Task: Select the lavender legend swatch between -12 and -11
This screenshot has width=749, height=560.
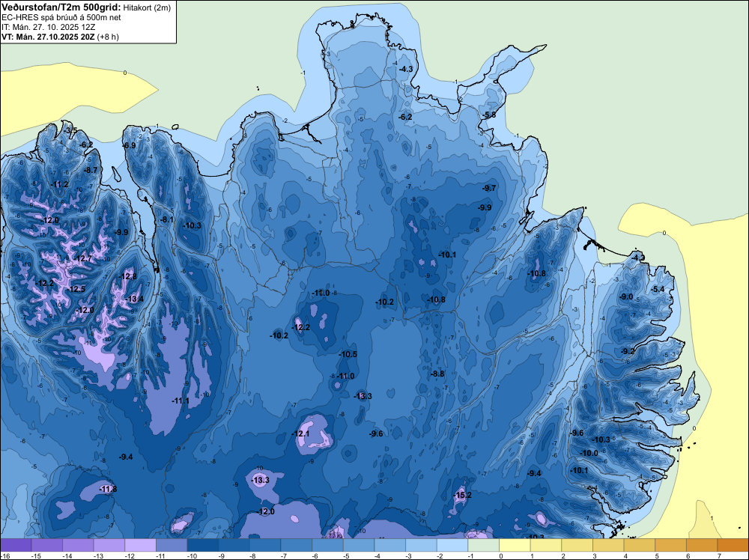Action: [141, 545]
